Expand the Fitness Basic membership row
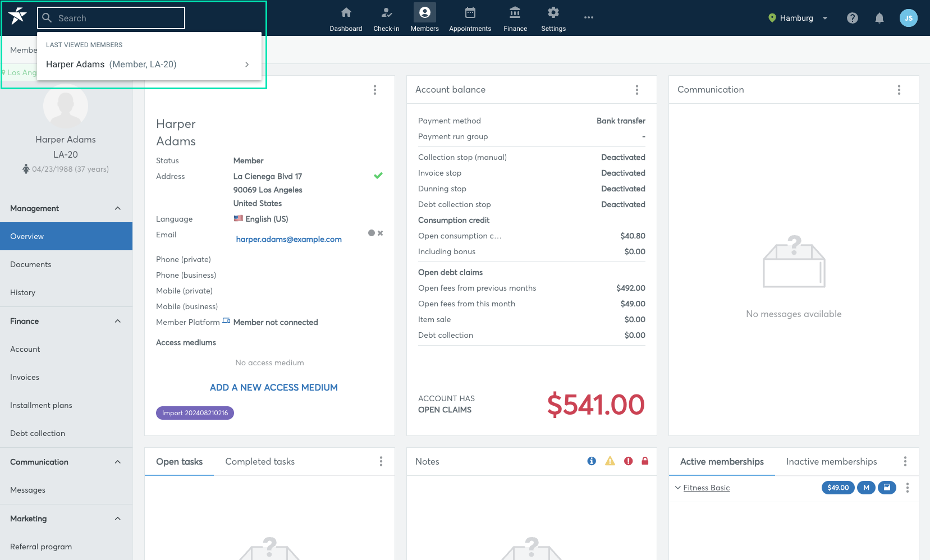Screen dimensions: 930x560 (678, 488)
